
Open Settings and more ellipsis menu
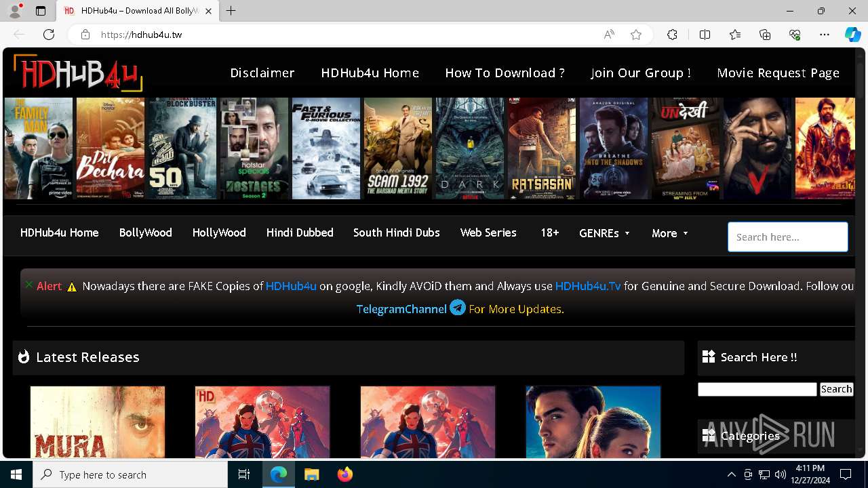click(x=825, y=35)
